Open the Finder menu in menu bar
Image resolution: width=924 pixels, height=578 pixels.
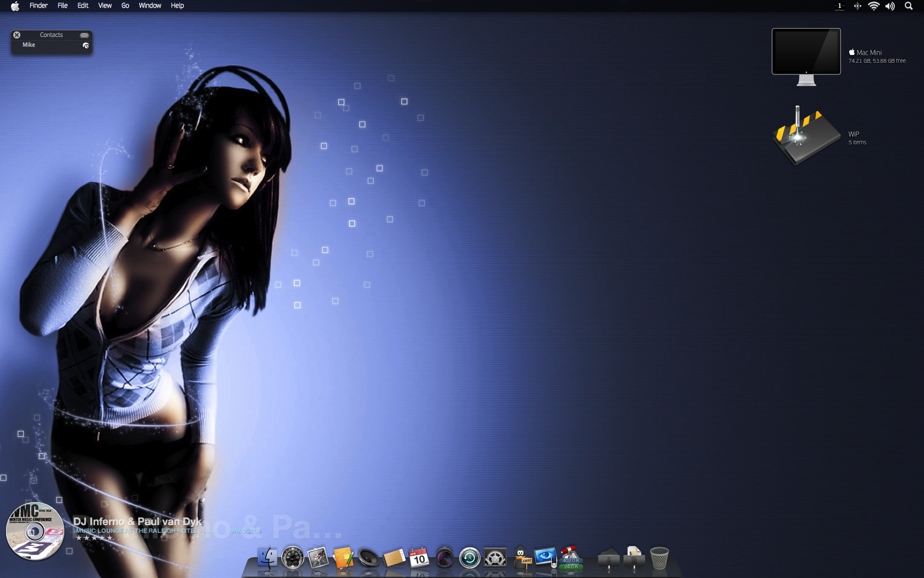tap(38, 6)
